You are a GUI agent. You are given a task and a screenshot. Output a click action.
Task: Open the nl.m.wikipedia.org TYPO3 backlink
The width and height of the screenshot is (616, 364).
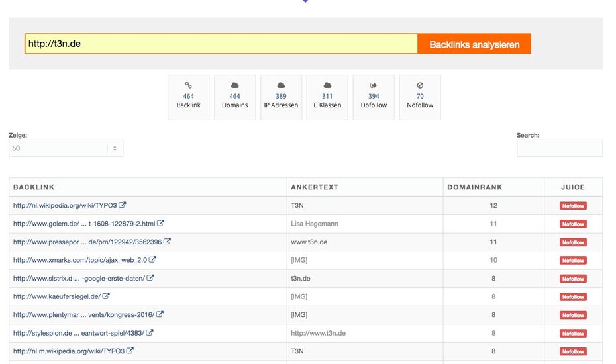pyautogui.click(x=69, y=351)
